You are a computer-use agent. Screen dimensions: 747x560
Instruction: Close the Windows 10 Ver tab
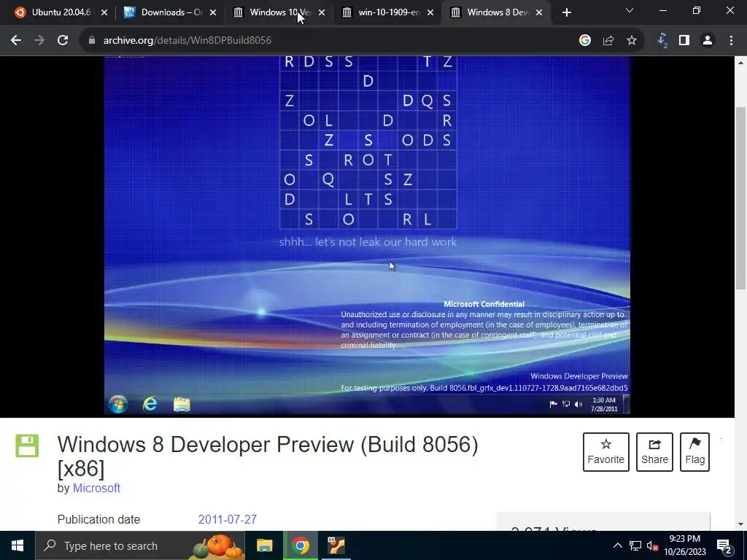click(x=322, y=12)
